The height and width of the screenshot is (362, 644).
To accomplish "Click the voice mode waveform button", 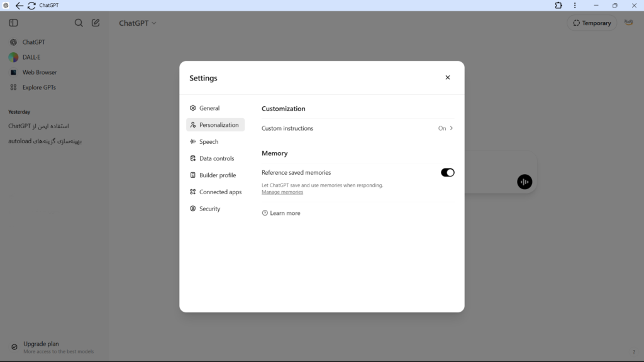I will click(525, 182).
